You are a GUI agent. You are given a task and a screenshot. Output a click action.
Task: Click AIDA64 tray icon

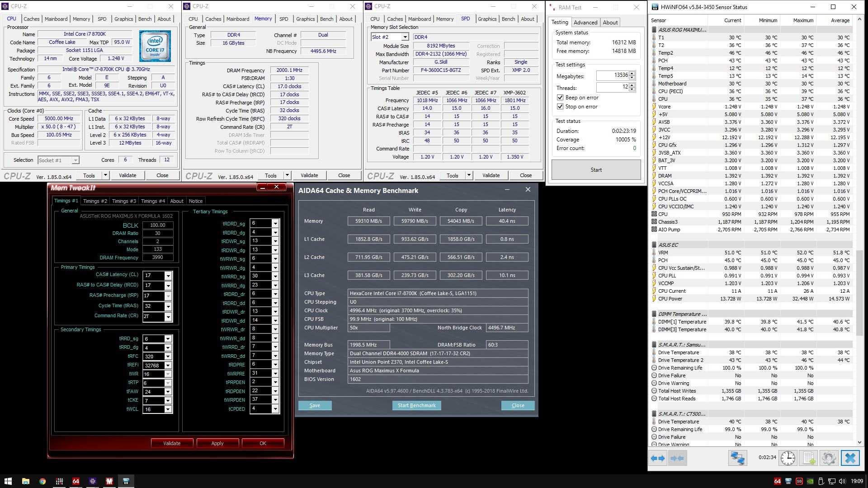tap(777, 481)
